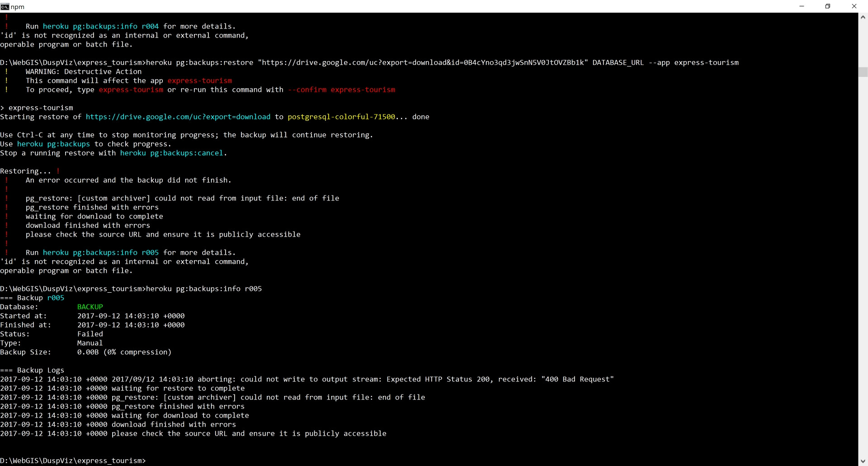This screenshot has height=466, width=868.
Task: Open the command prompt system menu icon
Action: pyautogui.click(x=5, y=6)
